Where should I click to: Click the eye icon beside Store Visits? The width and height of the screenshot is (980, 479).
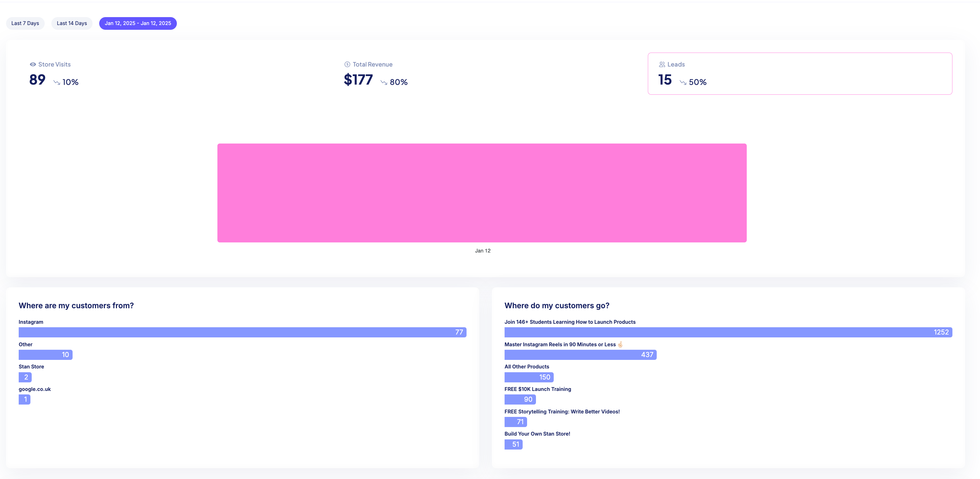click(33, 65)
